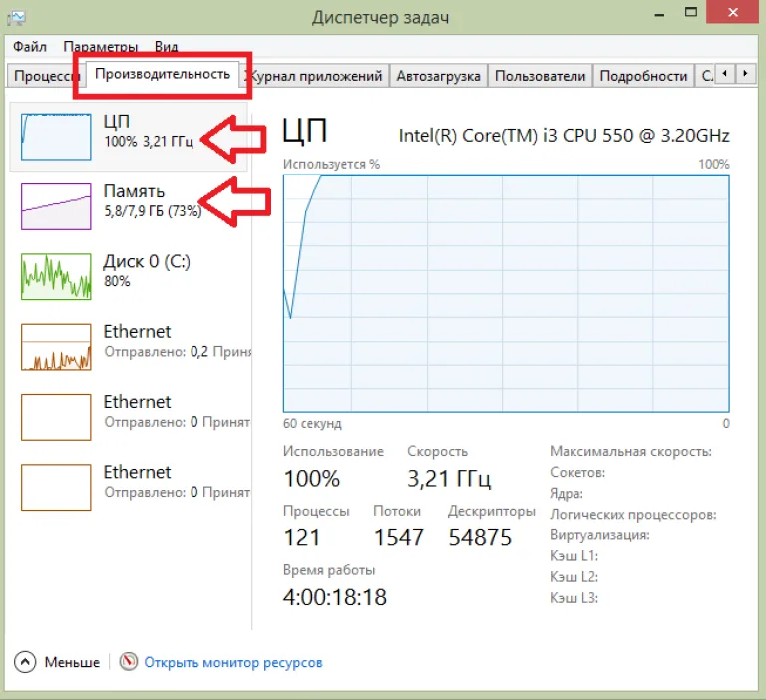Viewport: 766px width, 700px height.
Task: Click the Кэш L3 label
Action: [574, 598]
